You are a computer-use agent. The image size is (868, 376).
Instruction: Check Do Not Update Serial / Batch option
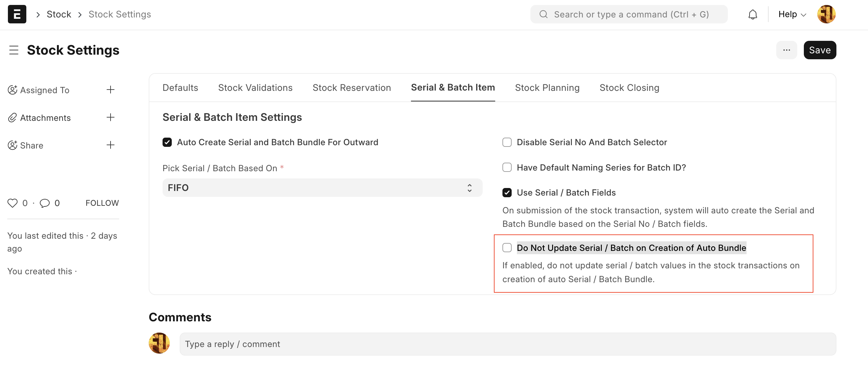[507, 248]
